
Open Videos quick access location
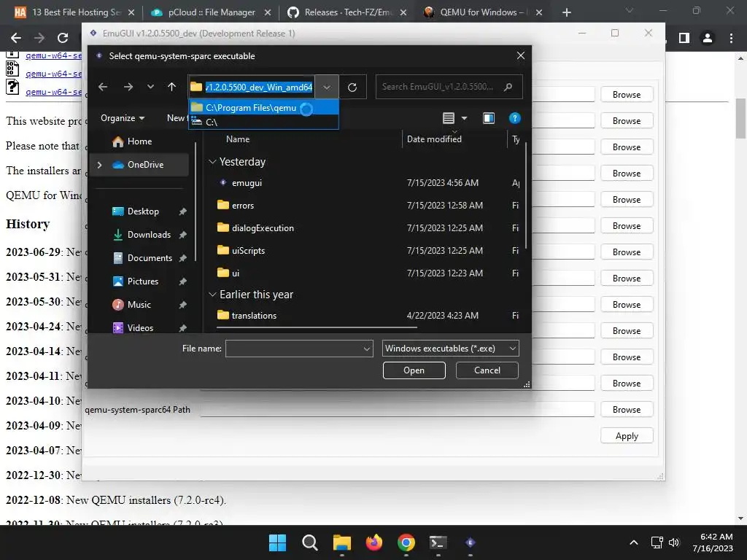tap(140, 328)
